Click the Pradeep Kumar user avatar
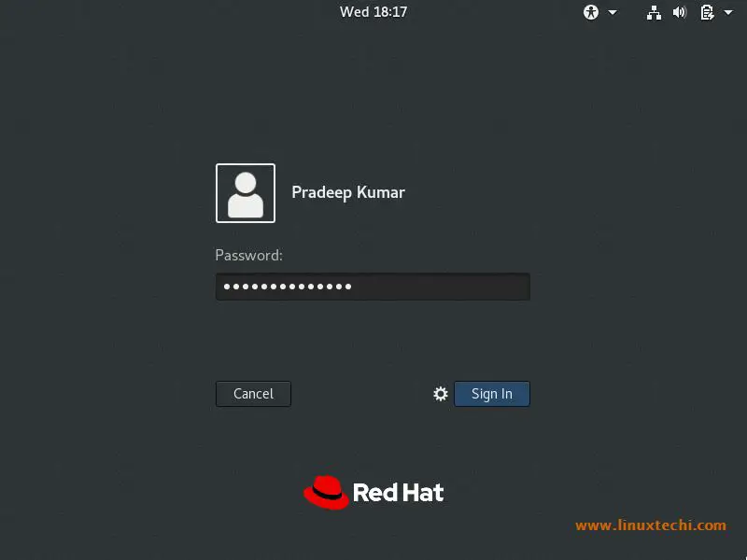747x560 pixels. tap(246, 193)
